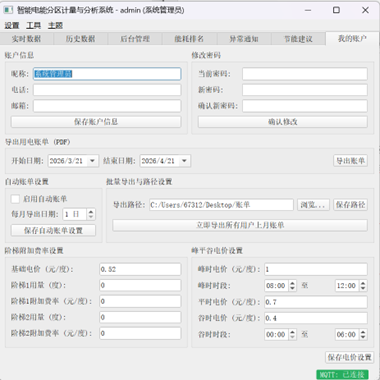Click the 保存电价设置 button
This screenshot has width=380, height=380.
[349, 357]
